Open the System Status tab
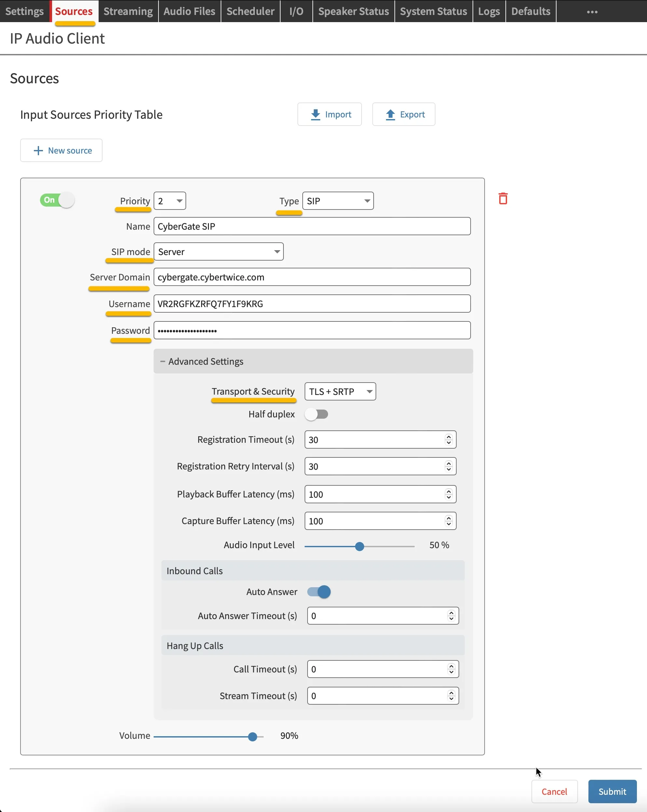The height and width of the screenshot is (812, 647). click(434, 11)
